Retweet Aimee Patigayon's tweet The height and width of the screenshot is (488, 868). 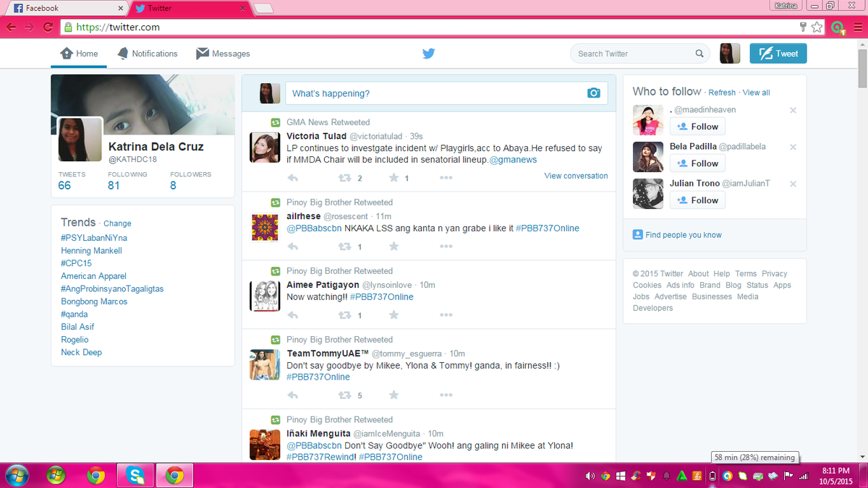tap(345, 315)
